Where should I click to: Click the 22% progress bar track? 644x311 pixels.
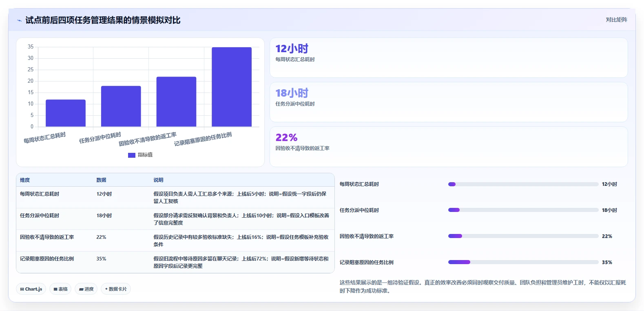point(523,236)
